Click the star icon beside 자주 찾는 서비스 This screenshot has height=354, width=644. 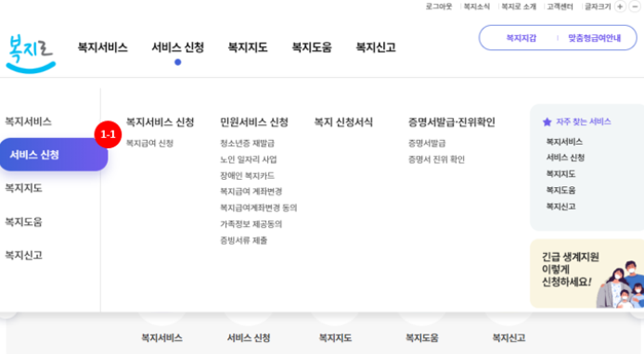547,121
